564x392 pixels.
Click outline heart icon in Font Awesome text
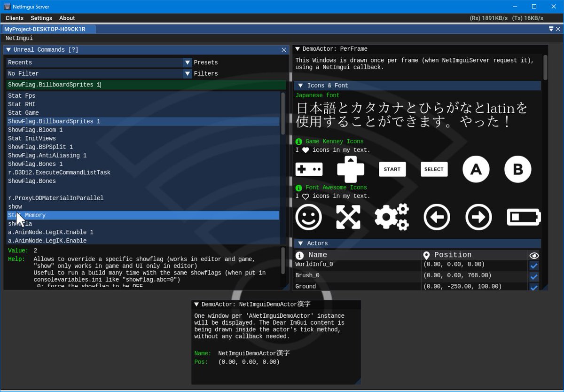(305, 196)
